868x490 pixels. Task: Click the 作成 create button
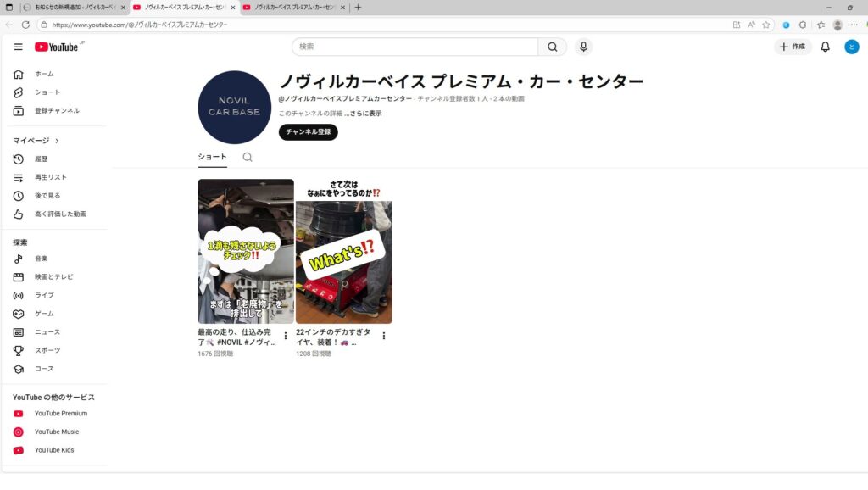[793, 47]
